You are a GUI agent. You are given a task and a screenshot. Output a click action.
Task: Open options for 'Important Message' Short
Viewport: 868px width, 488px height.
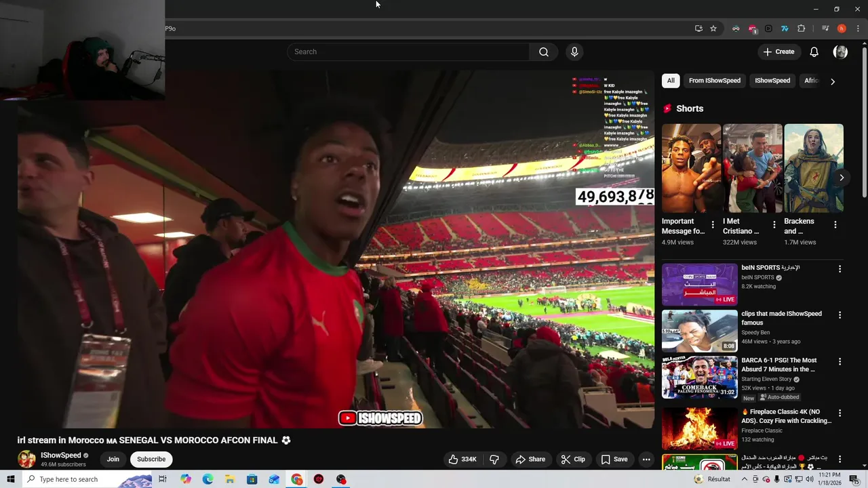[712, 224]
